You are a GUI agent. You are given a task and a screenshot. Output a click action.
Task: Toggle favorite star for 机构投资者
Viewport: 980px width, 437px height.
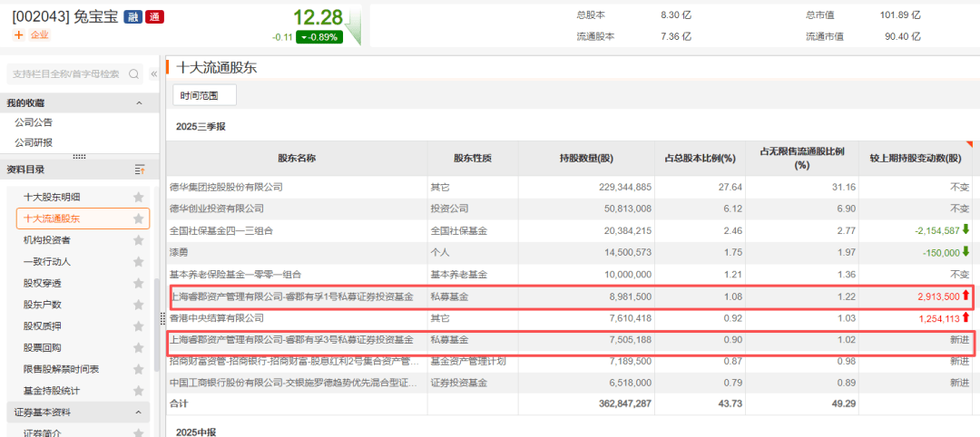point(139,240)
